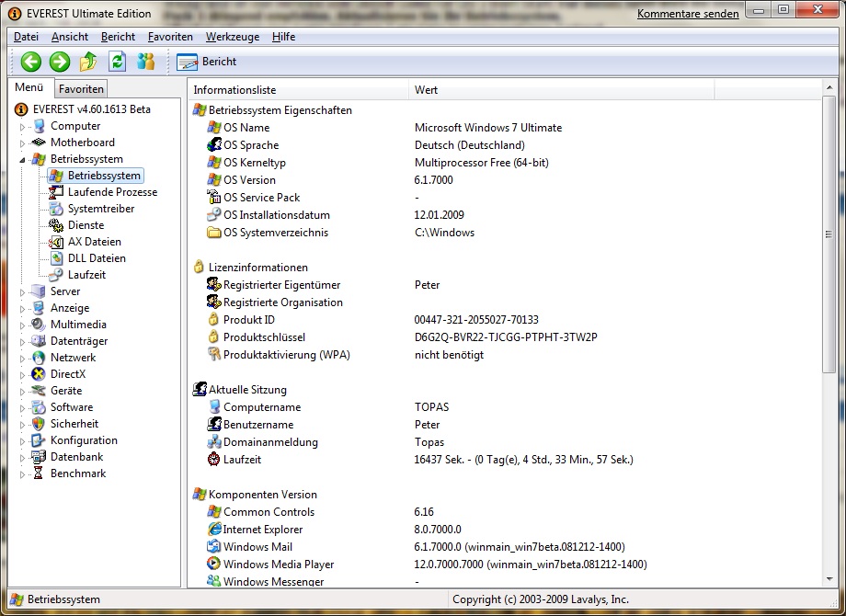Viewport: 846px width, 616px height.
Task: Click the scrollbar down arrow
Action: [829, 579]
